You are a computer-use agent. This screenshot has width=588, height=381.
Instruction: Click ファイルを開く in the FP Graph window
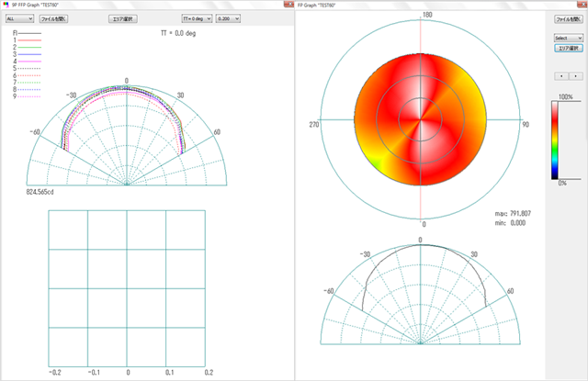568,18
